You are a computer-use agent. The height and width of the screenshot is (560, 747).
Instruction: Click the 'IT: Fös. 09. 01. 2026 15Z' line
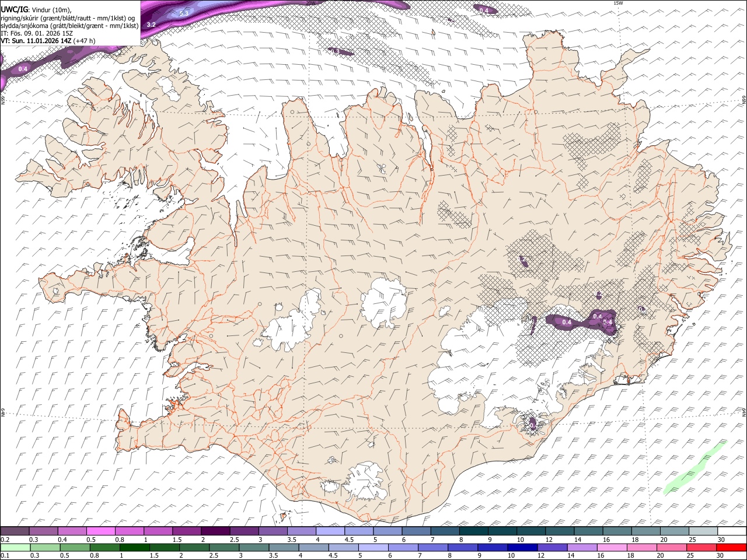[x=37, y=33]
